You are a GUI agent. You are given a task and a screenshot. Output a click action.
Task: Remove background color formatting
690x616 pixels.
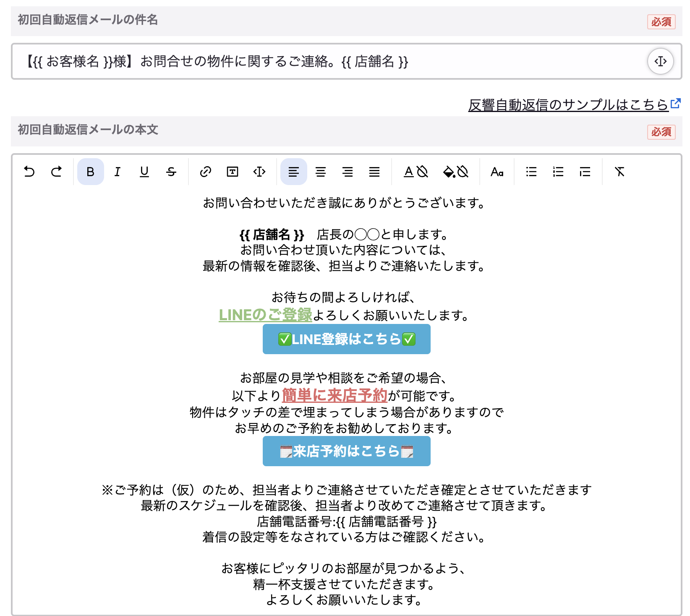[x=463, y=172]
